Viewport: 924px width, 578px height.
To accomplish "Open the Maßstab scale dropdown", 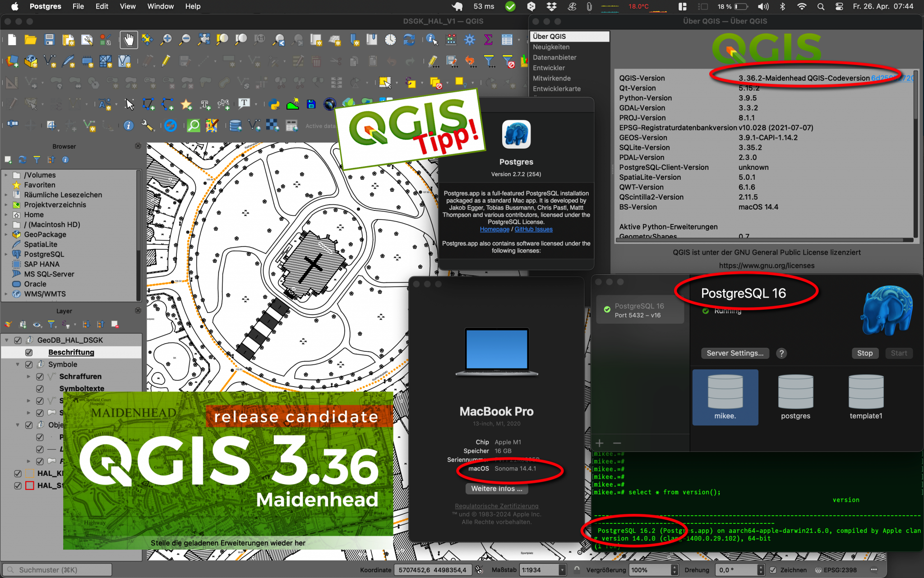I will 563,569.
